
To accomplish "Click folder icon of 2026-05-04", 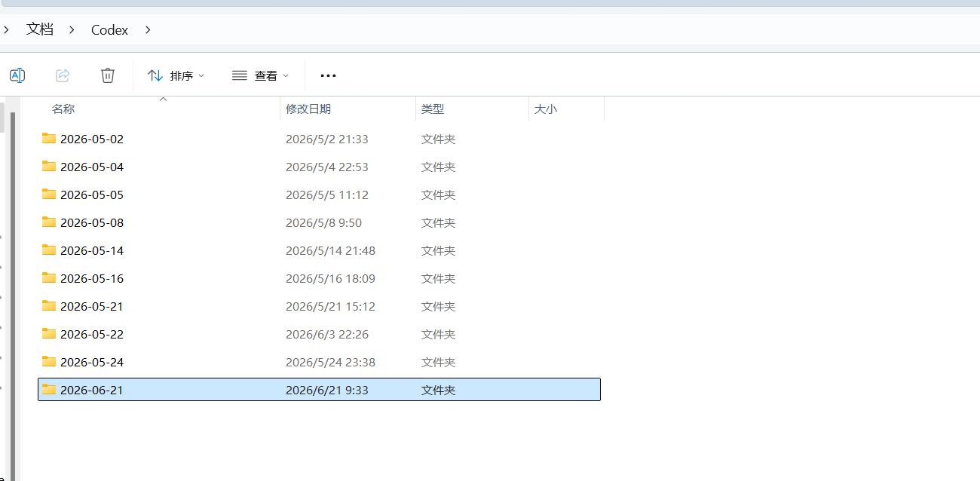I will coord(49,166).
